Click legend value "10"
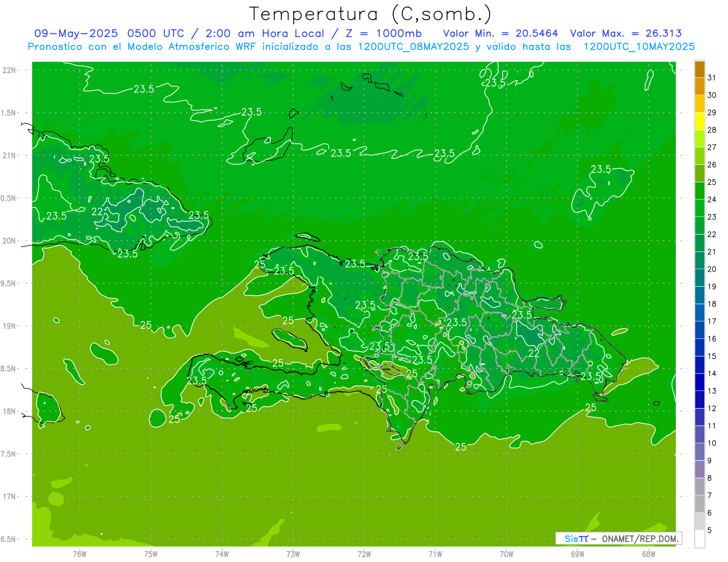The image size is (728, 562). click(712, 443)
